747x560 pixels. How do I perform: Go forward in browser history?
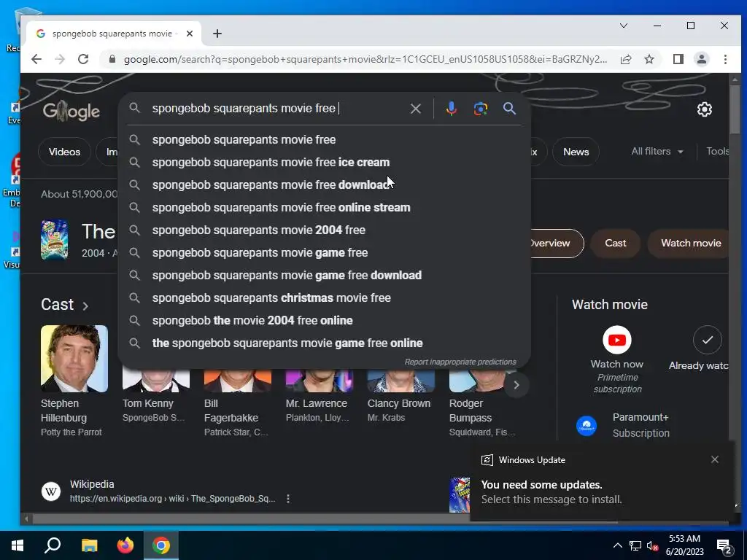pyautogui.click(x=60, y=59)
